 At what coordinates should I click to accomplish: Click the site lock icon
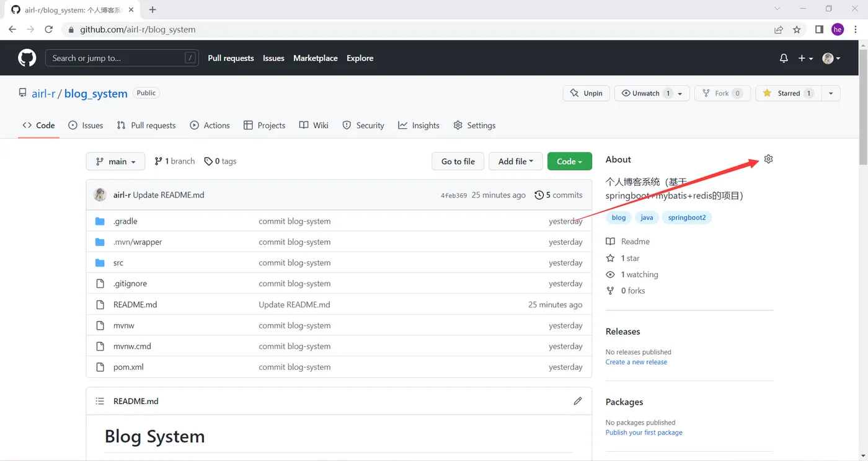(x=71, y=29)
